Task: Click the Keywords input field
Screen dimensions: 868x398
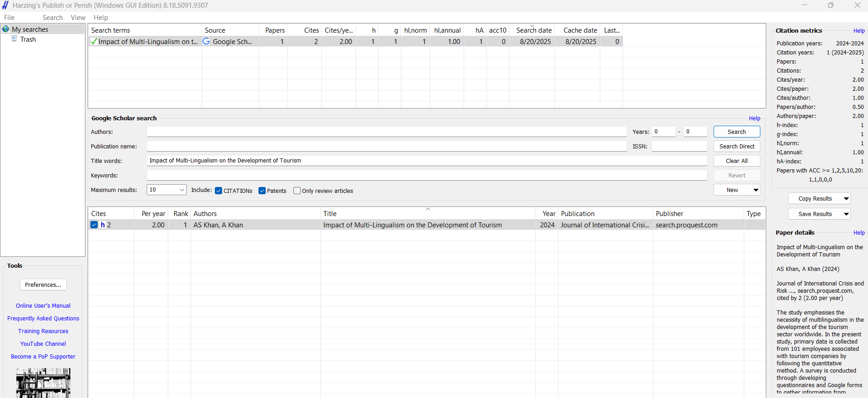Action: point(427,175)
